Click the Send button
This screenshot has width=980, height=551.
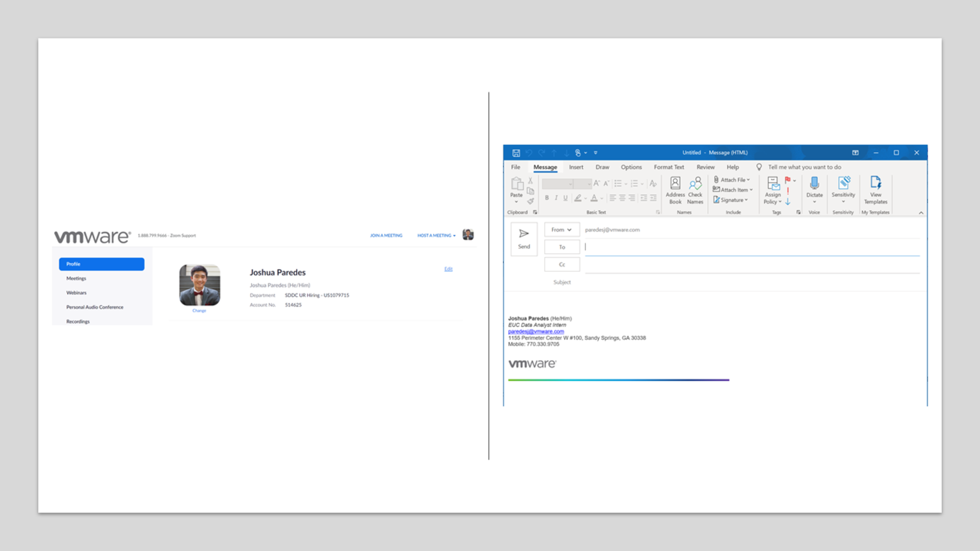pyautogui.click(x=524, y=238)
